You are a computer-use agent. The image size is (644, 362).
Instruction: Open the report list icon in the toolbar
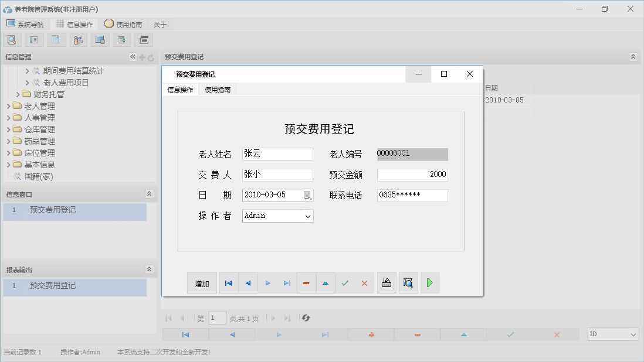33,39
